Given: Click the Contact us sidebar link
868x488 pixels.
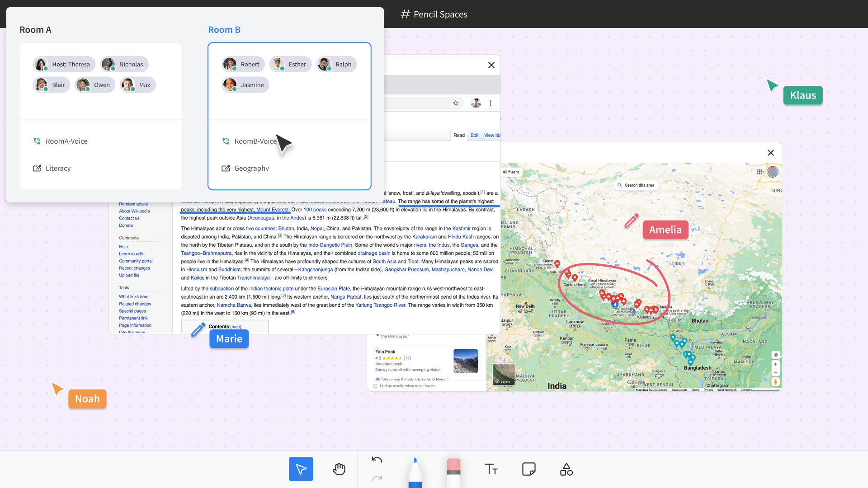Looking at the screenshot, I should (129, 218).
